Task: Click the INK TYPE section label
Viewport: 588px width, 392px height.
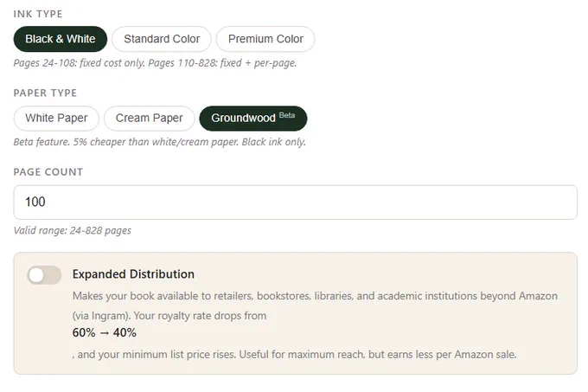Action: tap(38, 14)
